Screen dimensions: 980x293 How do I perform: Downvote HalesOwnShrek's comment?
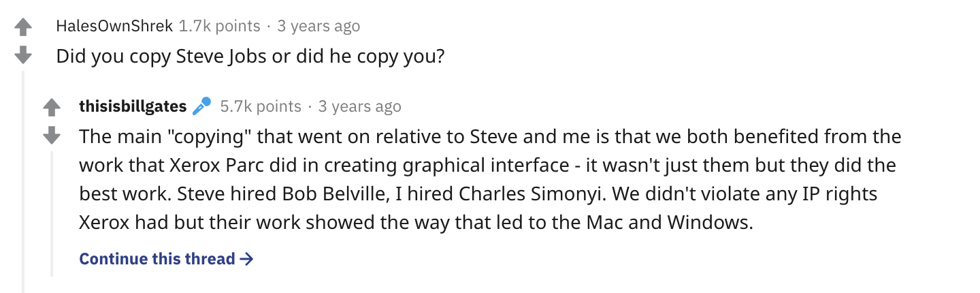pos(24,55)
